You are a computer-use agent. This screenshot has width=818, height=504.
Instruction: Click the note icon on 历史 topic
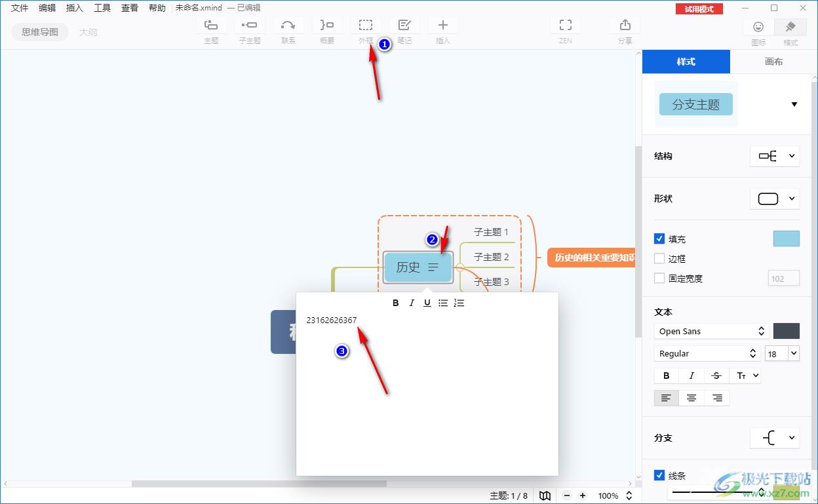(433, 267)
